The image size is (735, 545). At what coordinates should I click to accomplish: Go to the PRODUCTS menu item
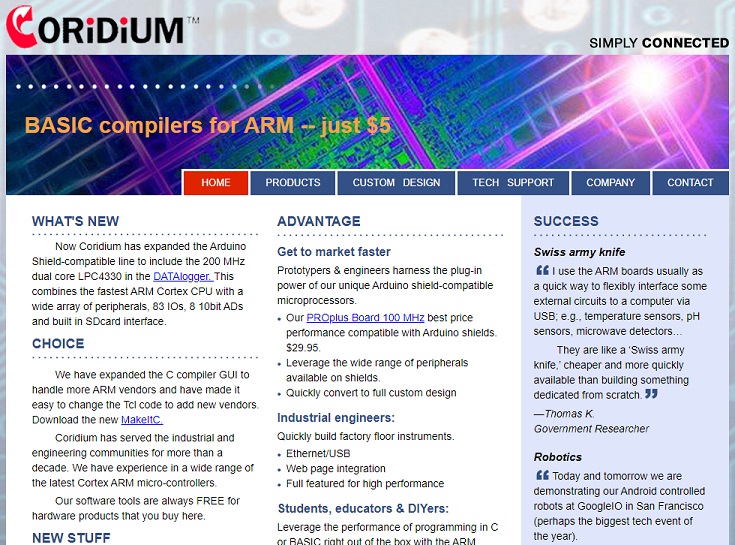tap(293, 183)
